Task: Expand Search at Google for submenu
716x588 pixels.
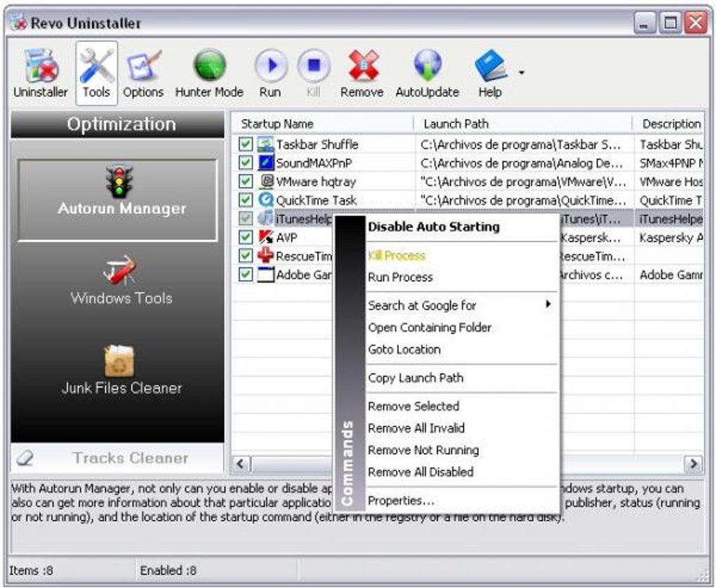Action: point(462,305)
